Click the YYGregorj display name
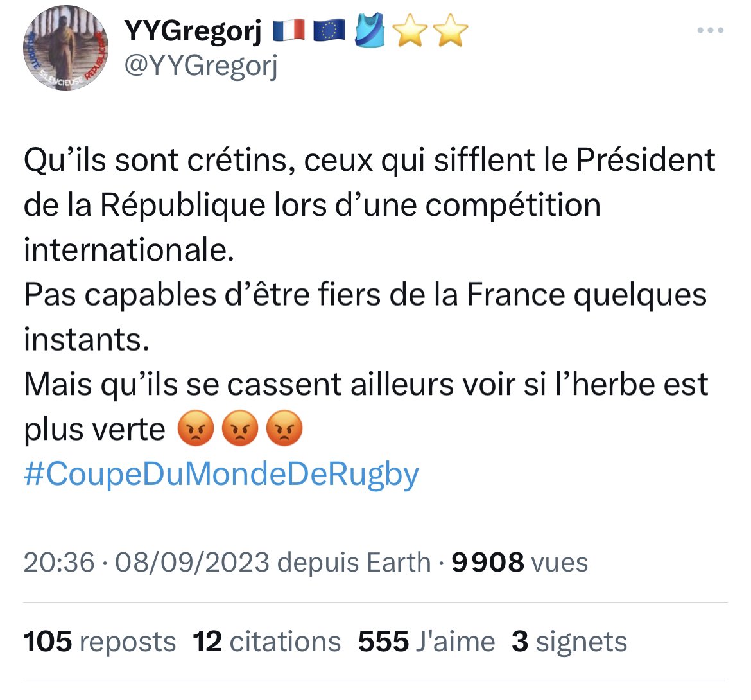This screenshot has width=751, height=700. [x=192, y=31]
